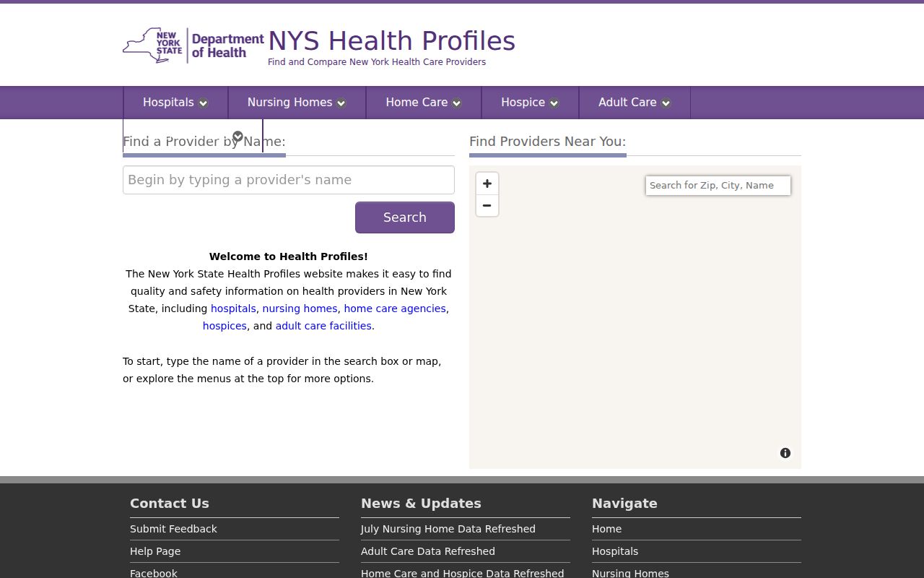
Task: Go to Home in footer Navigate list
Action: click(x=606, y=529)
